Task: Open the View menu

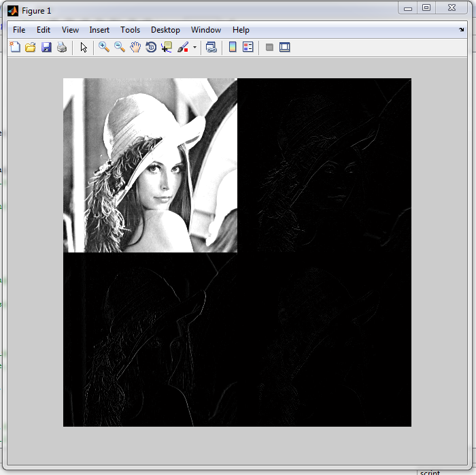Action: 70,30
